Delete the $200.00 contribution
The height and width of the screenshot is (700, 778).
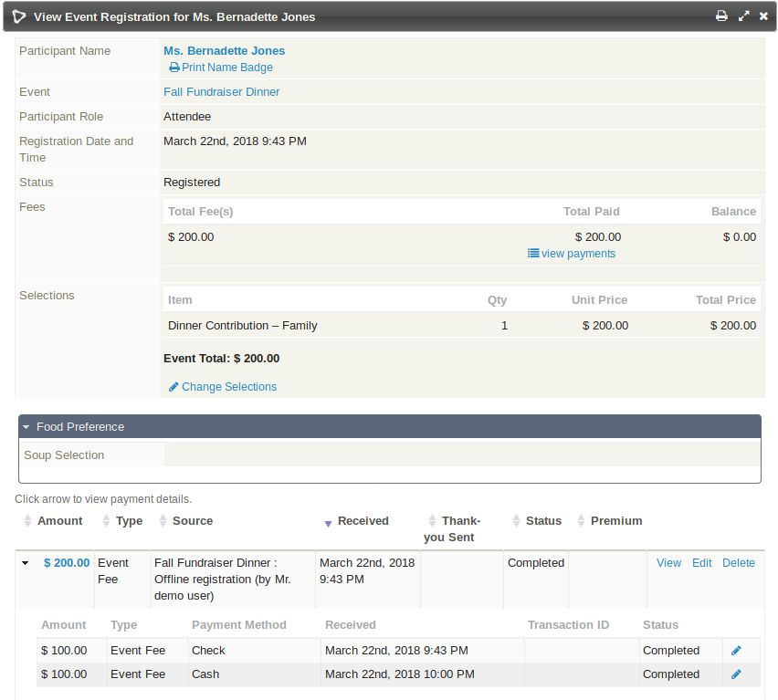tap(738, 563)
